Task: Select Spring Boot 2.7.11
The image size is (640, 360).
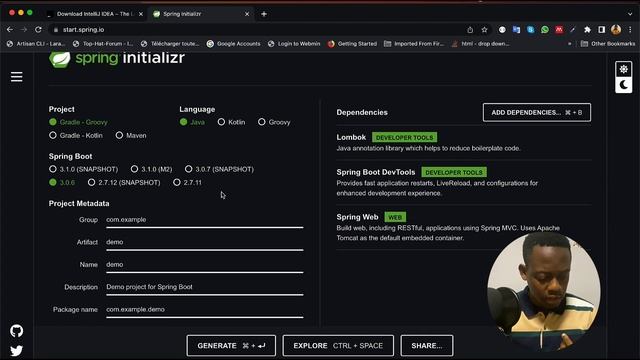Action: [x=187, y=182]
